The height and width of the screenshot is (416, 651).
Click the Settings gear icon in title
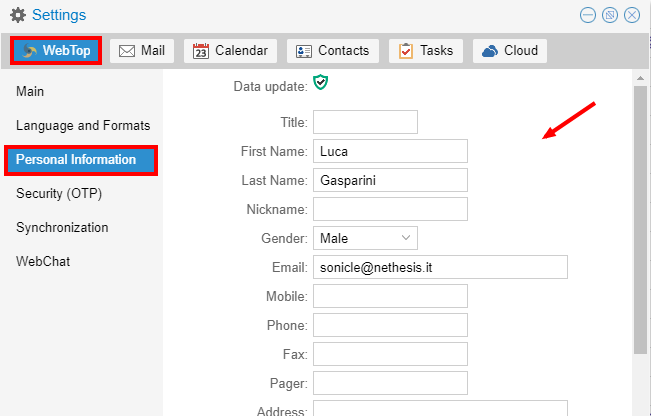pos(17,15)
